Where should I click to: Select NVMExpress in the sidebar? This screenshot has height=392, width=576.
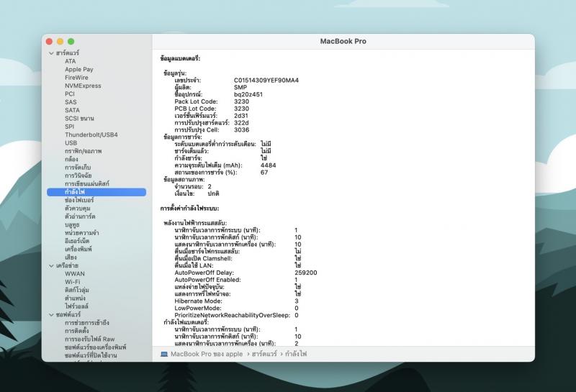[x=83, y=86]
